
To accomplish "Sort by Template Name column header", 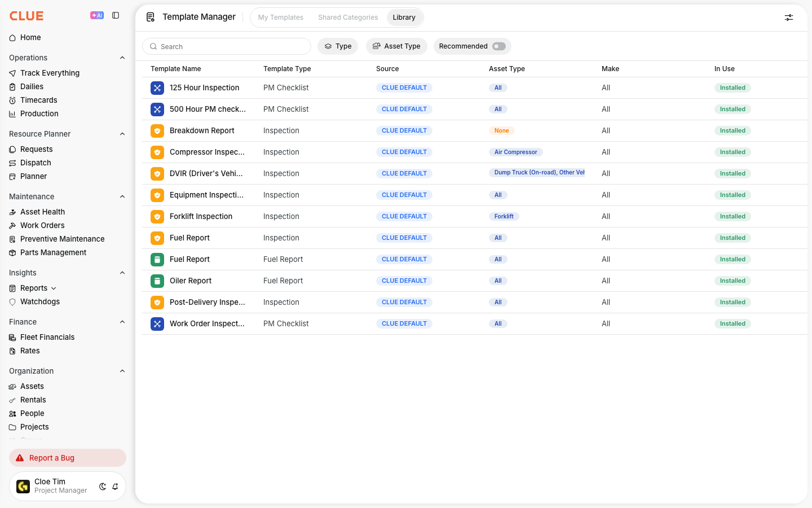I will [176, 69].
